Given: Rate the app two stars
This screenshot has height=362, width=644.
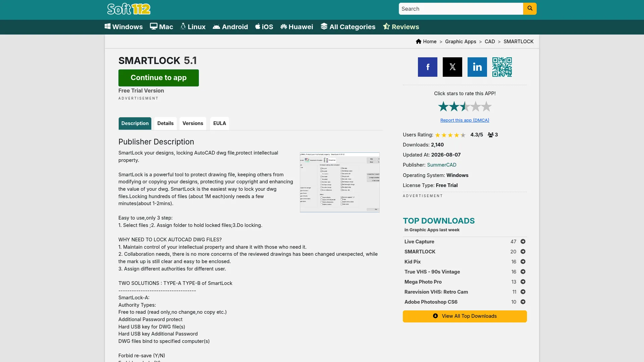Looking at the screenshot, I should click(x=454, y=107).
